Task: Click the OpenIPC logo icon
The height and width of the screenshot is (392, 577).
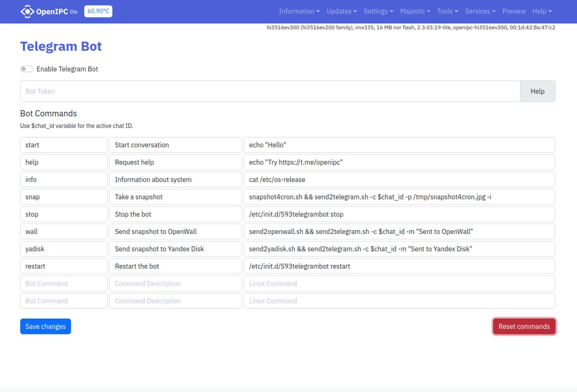Action: pos(27,11)
